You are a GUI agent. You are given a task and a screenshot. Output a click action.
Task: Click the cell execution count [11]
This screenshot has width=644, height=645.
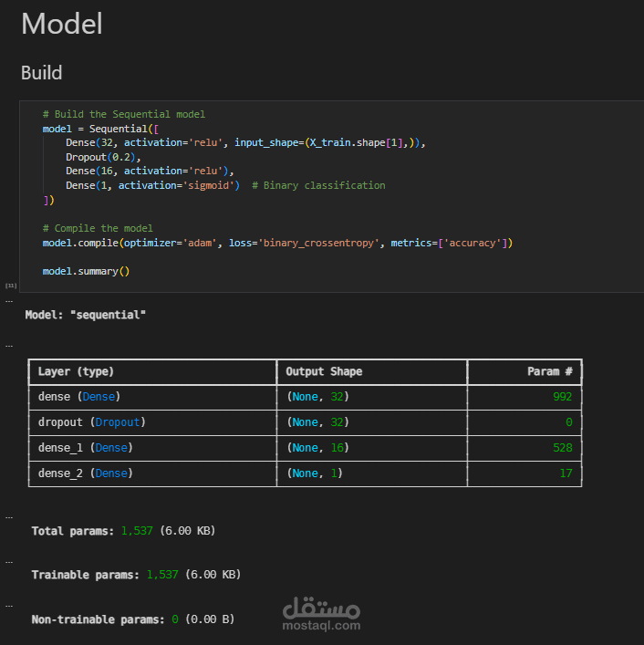pyautogui.click(x=9, y=286)
